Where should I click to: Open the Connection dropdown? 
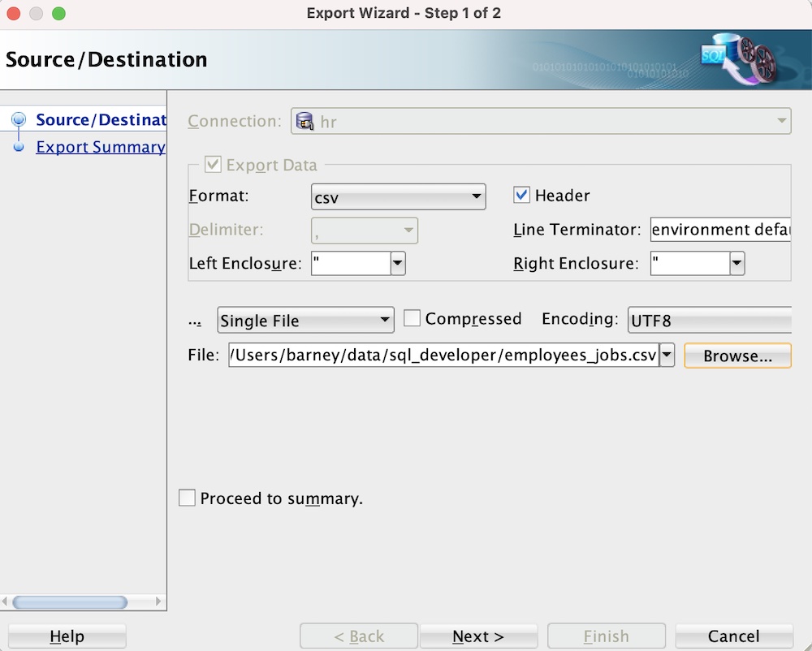[541, 121]
